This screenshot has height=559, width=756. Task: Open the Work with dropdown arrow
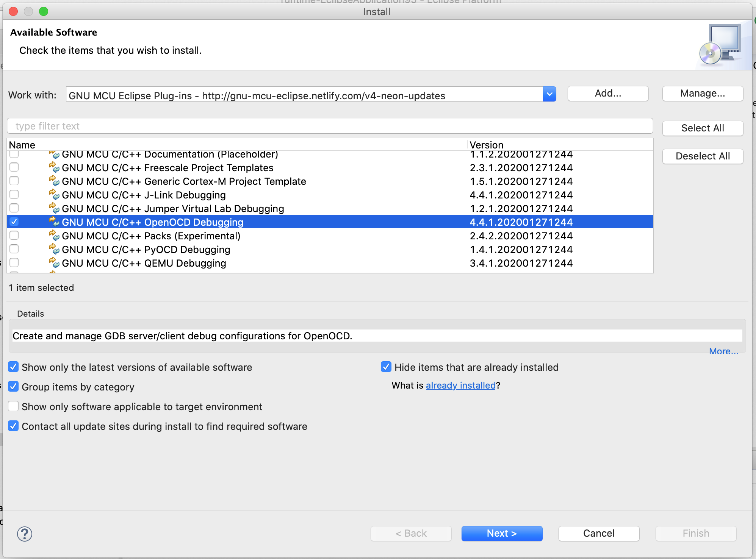pos(549,94)
